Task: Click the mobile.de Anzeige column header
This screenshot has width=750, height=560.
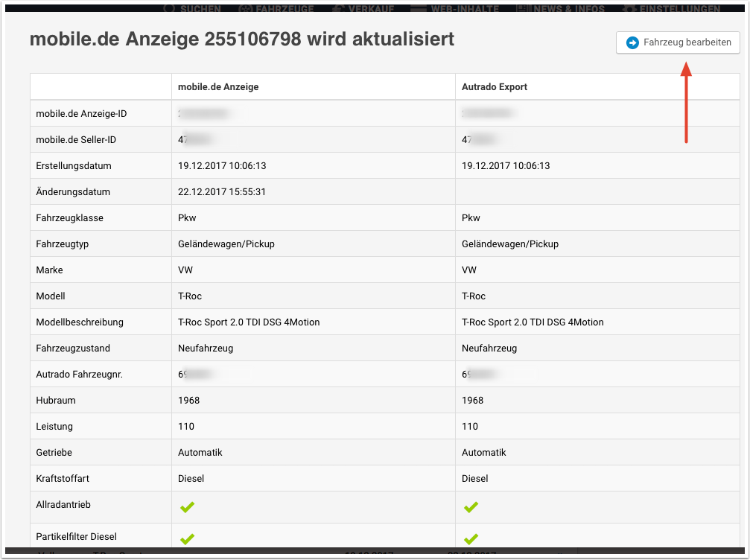Action: pyautogui.click(x=218, y=87)
